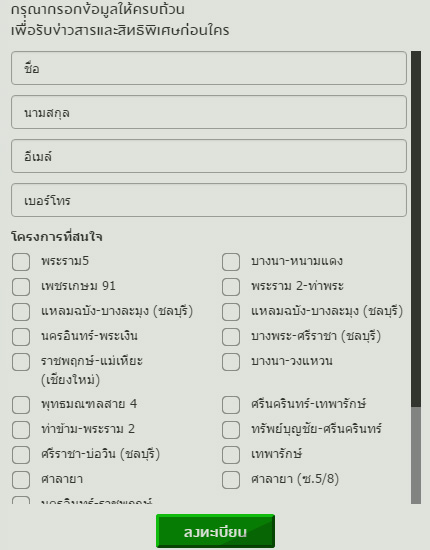Tick ศรีนครินทร์-เทพารักษ์ project checkbox

click(231, 405)
